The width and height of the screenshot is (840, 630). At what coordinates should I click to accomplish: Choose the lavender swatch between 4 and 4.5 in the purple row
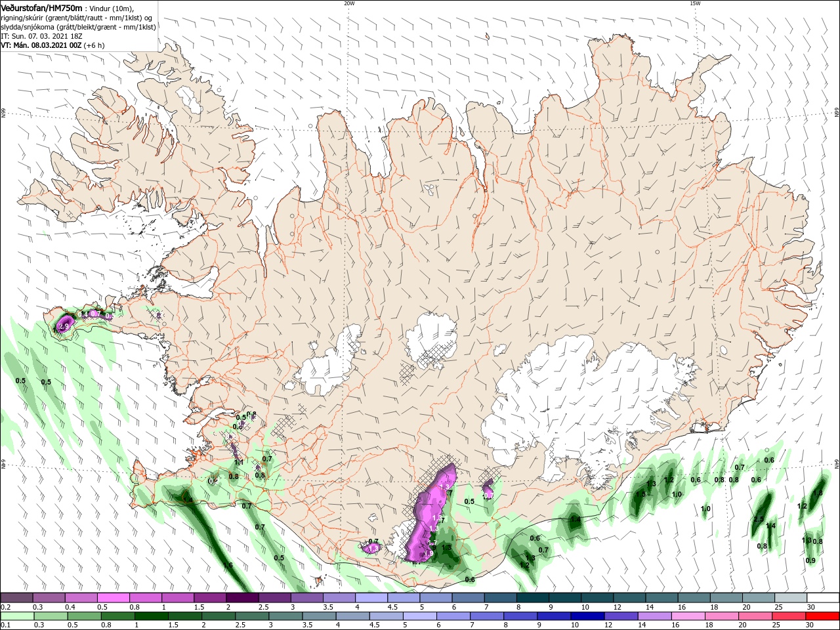point(371,598)
